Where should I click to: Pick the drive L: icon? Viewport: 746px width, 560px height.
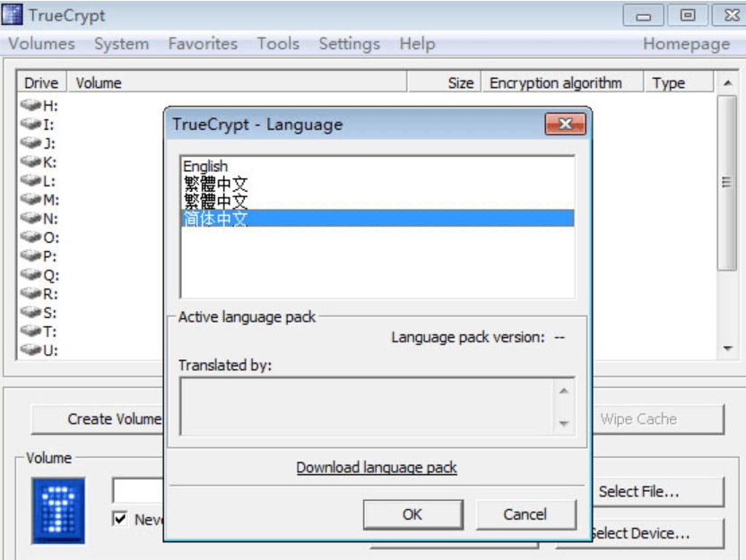30,181
